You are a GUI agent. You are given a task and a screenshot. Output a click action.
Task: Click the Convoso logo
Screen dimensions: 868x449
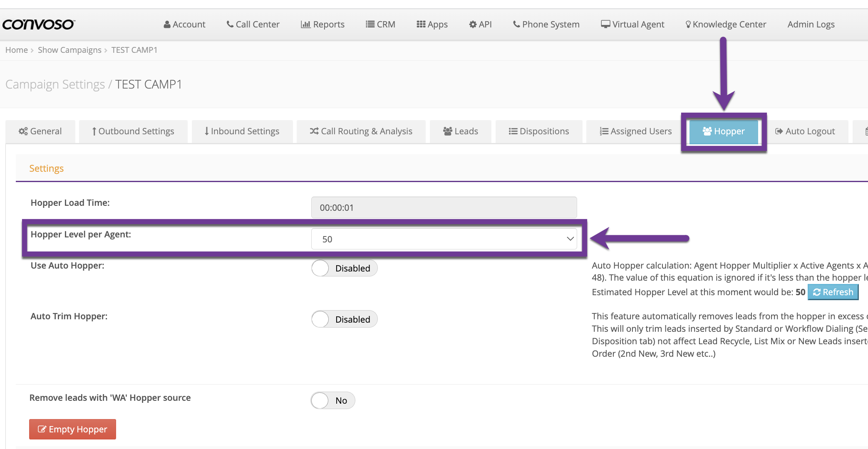pyautogui.click(x=38, y=25)
